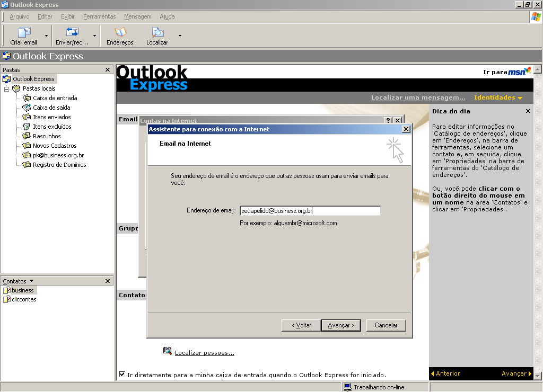This screenshot has height=392, width=543.
Task: Open the Exibir menu
Action: point(68,16)
